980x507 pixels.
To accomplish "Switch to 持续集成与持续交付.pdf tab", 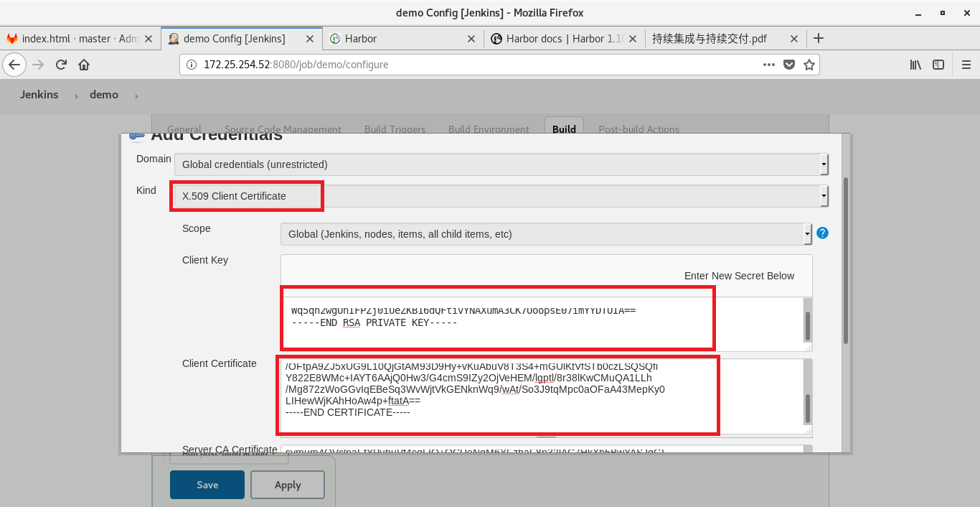I will tap(725, 39).
